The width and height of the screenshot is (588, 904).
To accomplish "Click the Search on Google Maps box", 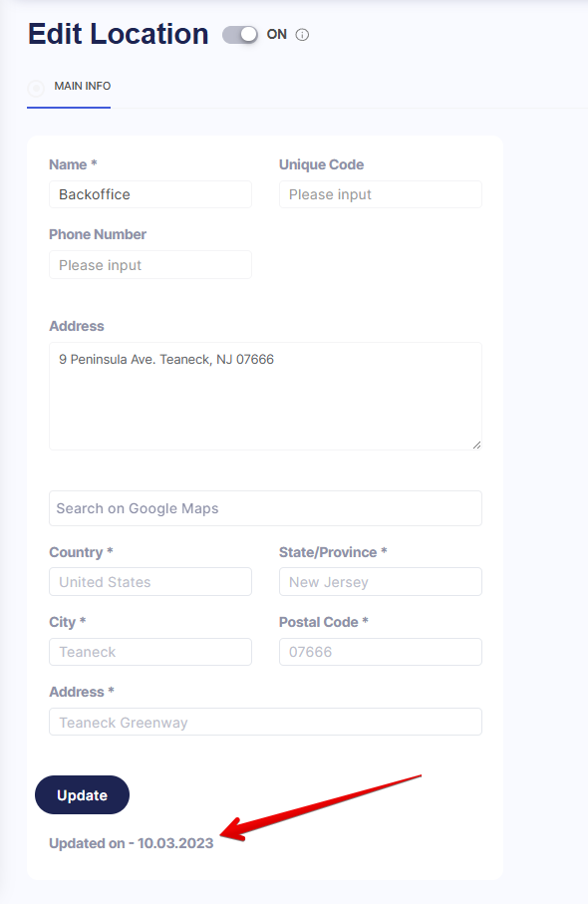I will [x=265, y=508].
